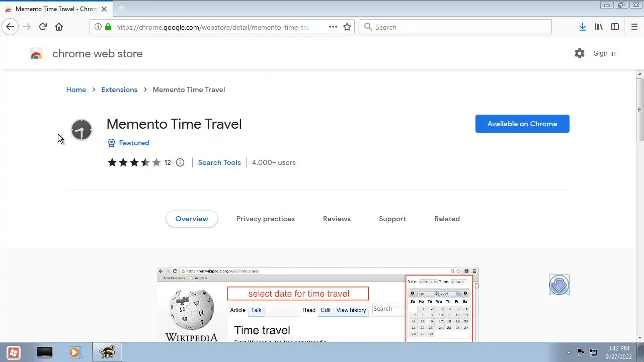
Task: Click the forward navigation arrow
Action: [x=27, y=27]
